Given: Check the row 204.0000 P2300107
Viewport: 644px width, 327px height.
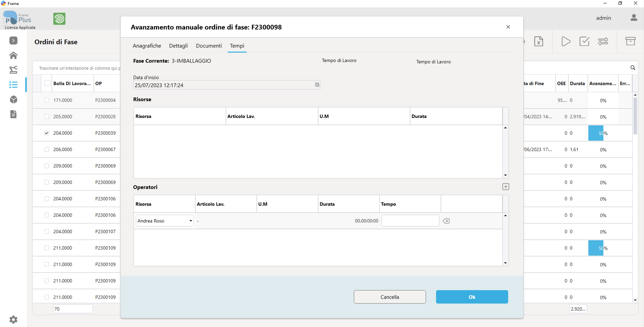Looking at the screenshot, I should click(46, 232).
